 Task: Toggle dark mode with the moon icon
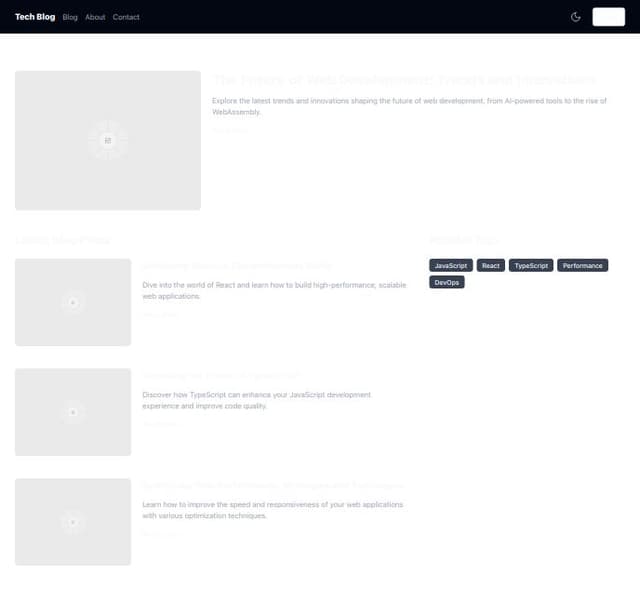575,17
